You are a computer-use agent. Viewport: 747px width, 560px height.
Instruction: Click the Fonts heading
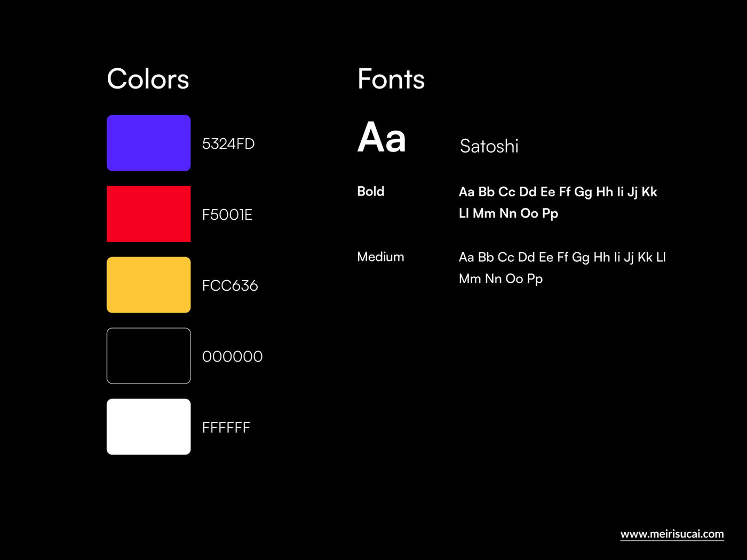pos(391,79)
